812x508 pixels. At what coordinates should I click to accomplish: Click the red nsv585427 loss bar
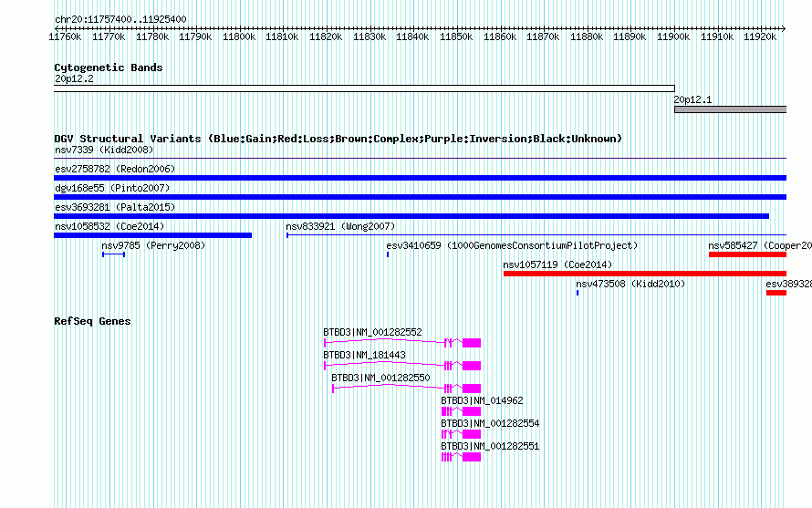tap(748, 254)
